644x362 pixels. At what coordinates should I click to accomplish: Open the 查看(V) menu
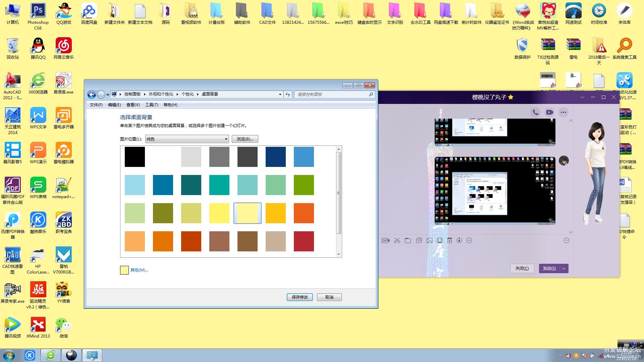click(x=133, y=105)
